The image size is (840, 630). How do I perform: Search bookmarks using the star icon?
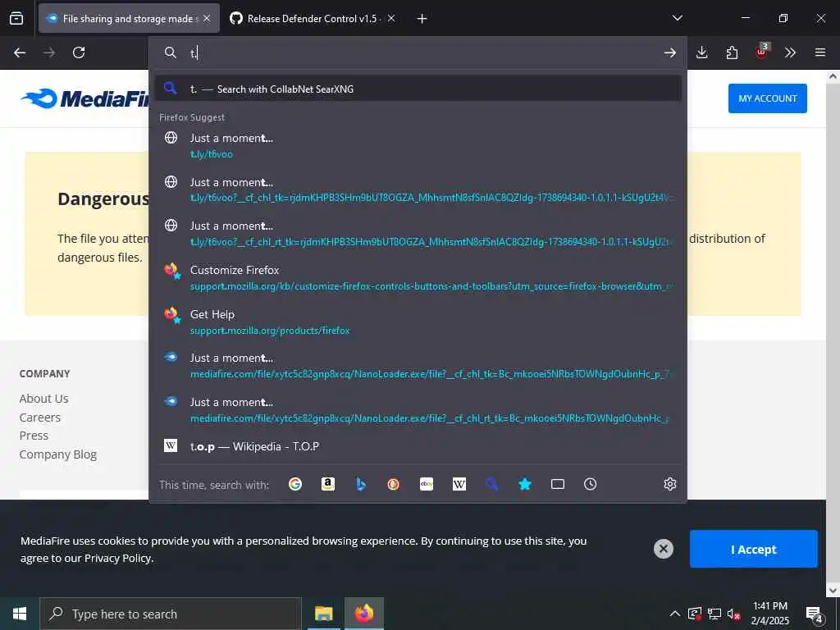[525, 484]
